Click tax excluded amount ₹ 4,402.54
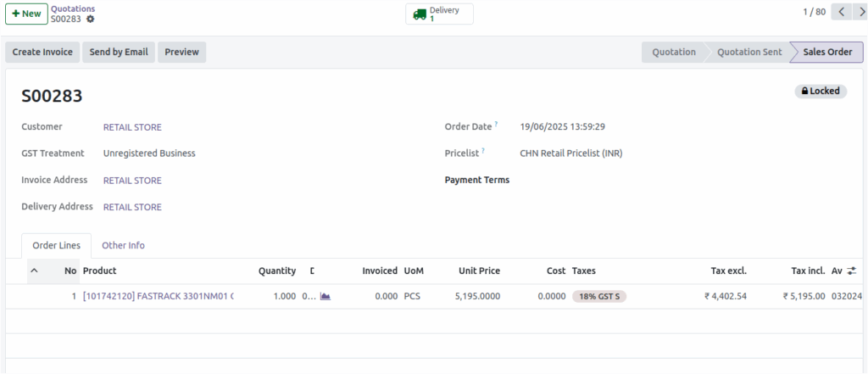Screen dimensions: 868x374 point(726,297)
